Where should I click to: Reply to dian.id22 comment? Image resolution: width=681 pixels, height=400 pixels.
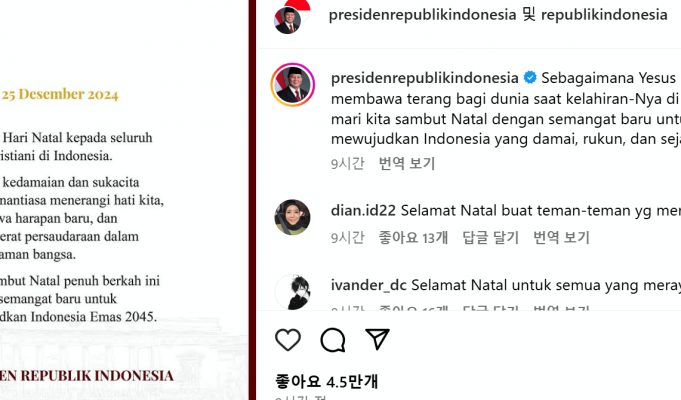(x=490, y=238)
